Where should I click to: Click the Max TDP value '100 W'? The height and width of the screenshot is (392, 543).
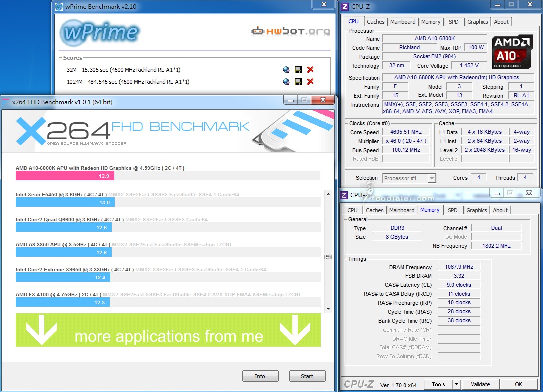[x=476, y=48]
